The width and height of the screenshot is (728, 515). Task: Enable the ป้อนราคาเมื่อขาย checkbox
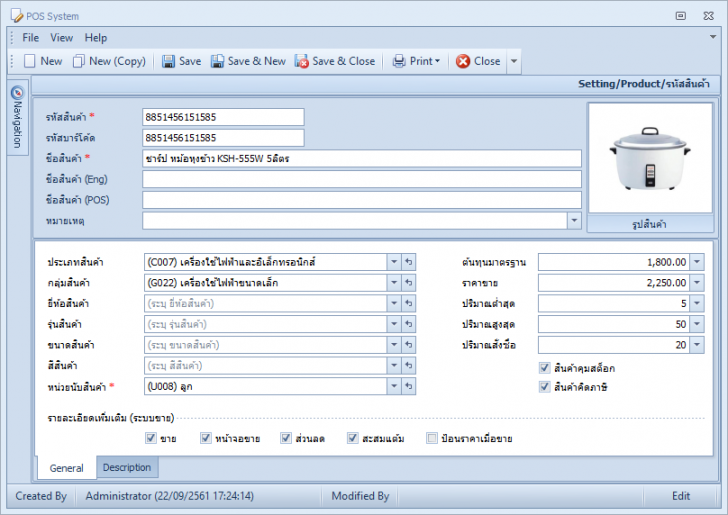click(x=432, y=438)
